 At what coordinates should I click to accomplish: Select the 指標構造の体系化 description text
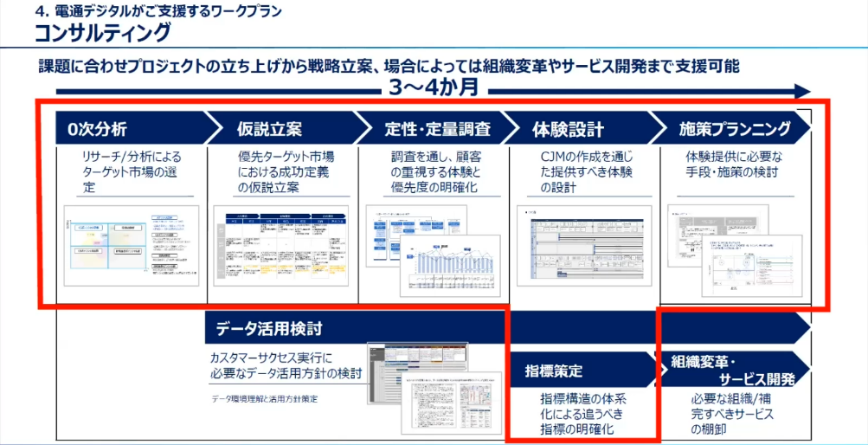point(582,413)
